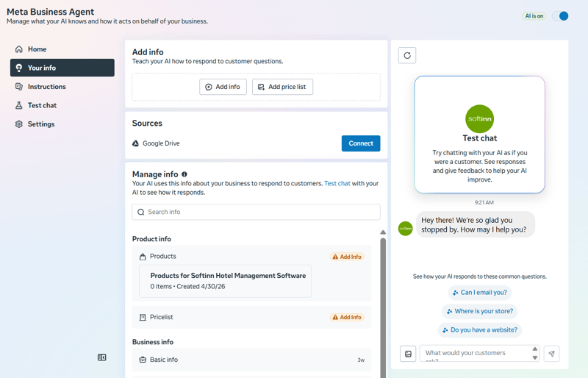Screen dimensions: 588x378
Task: Open the Pricelist row
Action: (x=251, y=317)
